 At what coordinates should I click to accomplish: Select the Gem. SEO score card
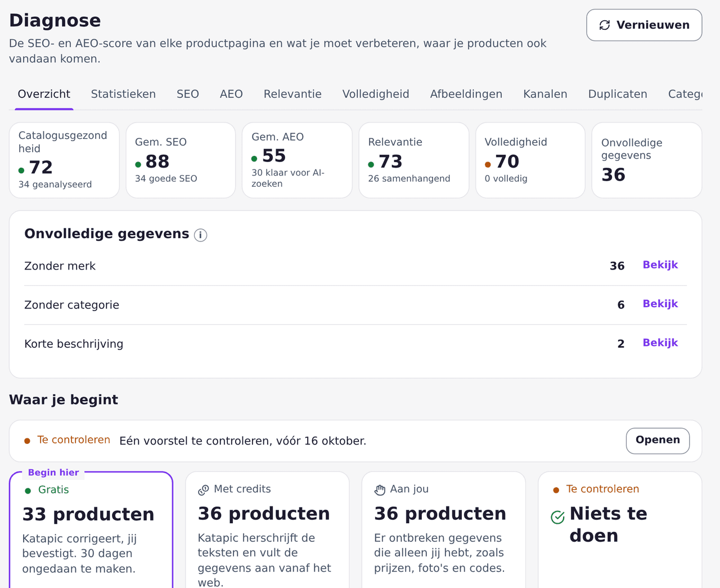[x=181, y=160]
